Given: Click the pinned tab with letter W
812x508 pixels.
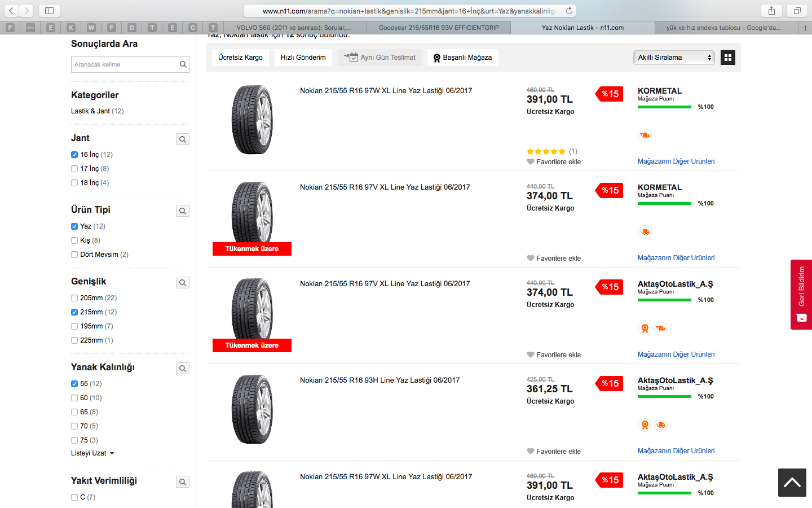Looking at the screenshot, I should 91,28.
